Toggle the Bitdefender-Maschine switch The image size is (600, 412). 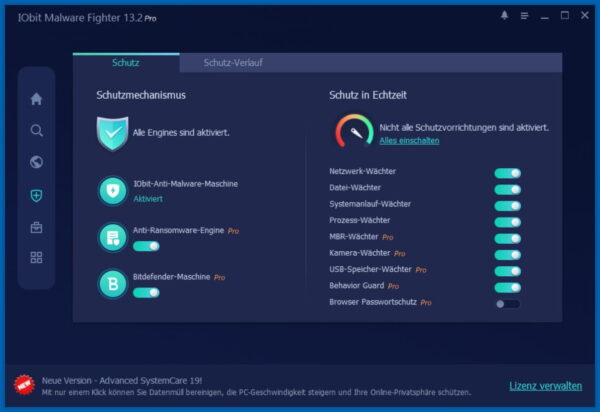tap(146, 293)
